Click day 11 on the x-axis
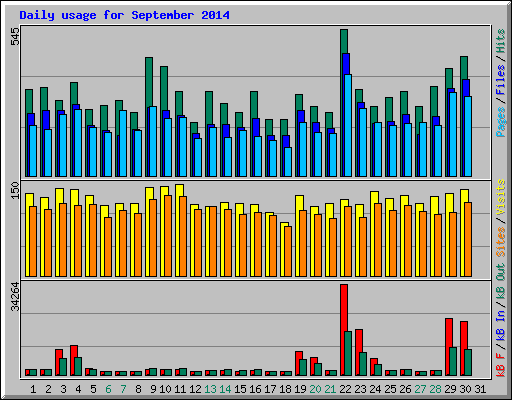This screenshot has height=400, width=512. click(x=180, y=389)
